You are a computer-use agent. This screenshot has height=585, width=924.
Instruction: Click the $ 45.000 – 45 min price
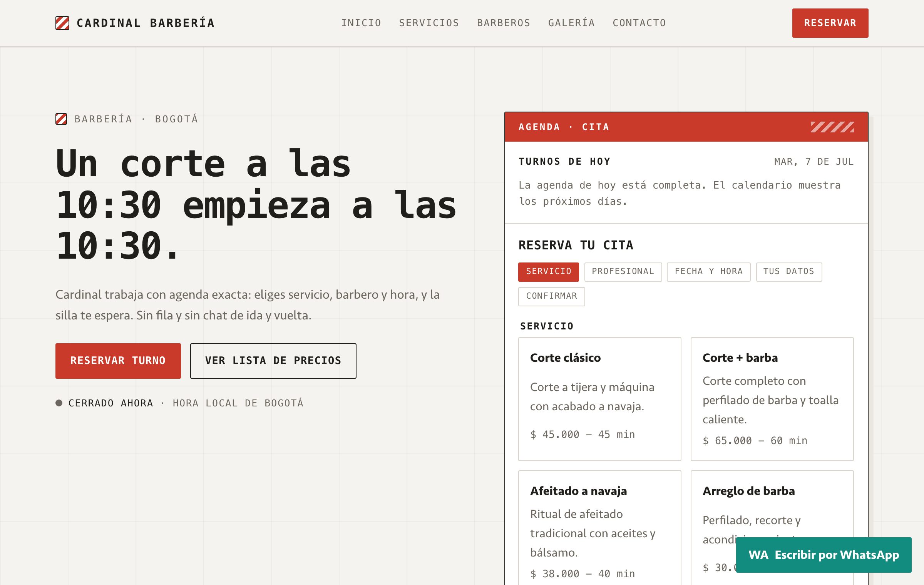coord(583,435)
